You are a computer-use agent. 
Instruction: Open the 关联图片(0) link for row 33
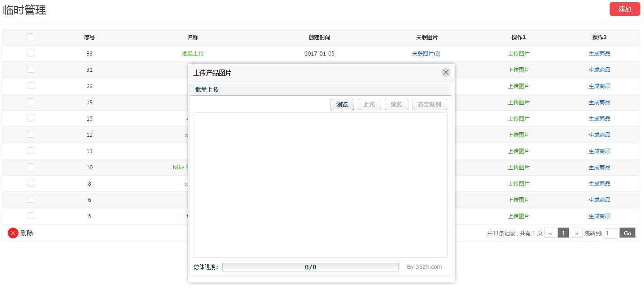(x=425, y=53)
